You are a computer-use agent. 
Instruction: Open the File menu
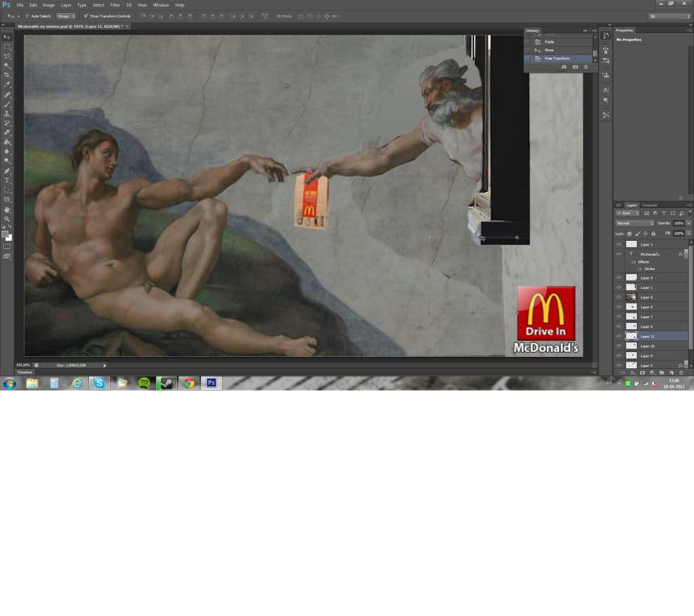pyautogui.click(x=20, y=5)
